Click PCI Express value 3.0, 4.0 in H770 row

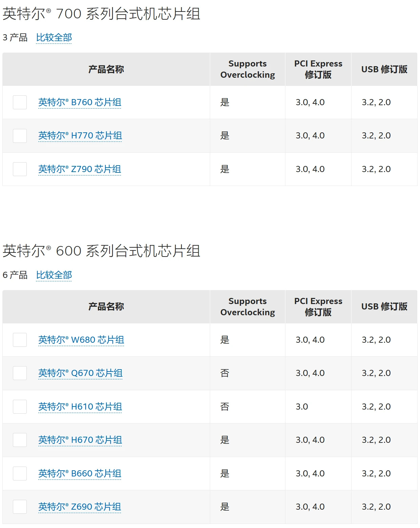(310, 136)
